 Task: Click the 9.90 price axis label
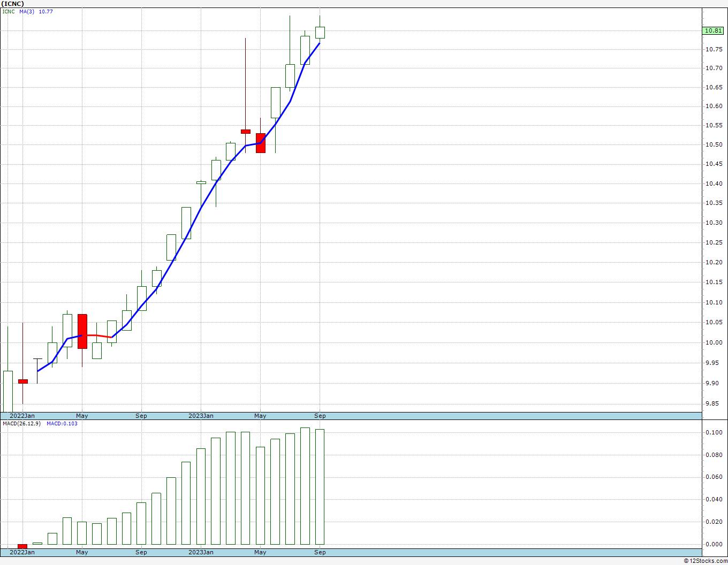[713, 383]
